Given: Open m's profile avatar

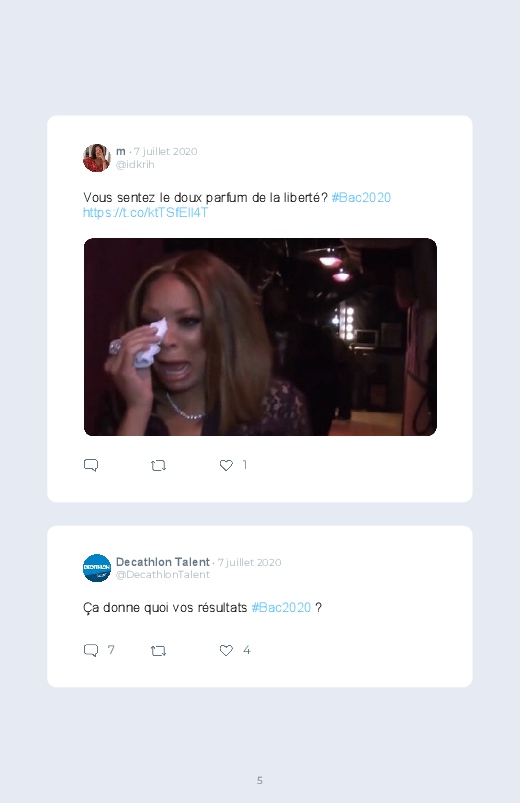Looking at the screenshot, I should tap(97, 158).
